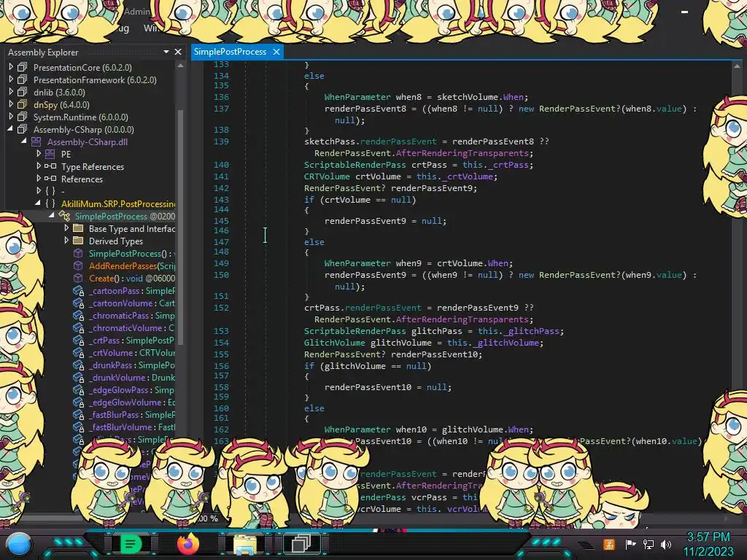Click the Create() method cube icon
747x560 pixels.
78,278
